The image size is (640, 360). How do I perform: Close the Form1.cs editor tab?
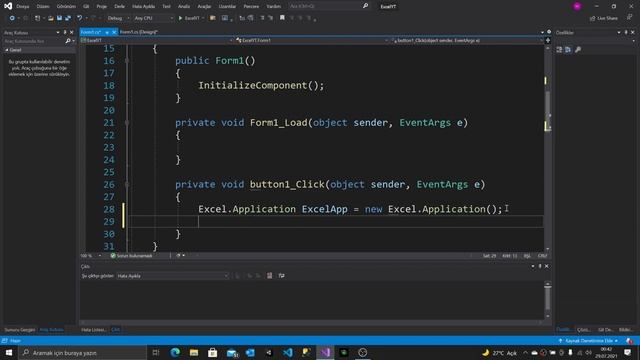(114, 32)
